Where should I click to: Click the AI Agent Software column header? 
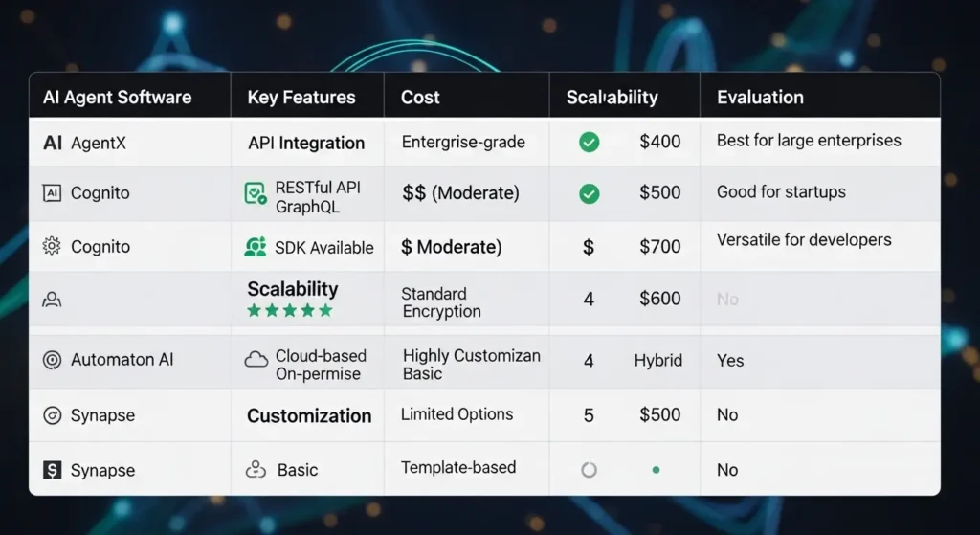coord(117,98)
